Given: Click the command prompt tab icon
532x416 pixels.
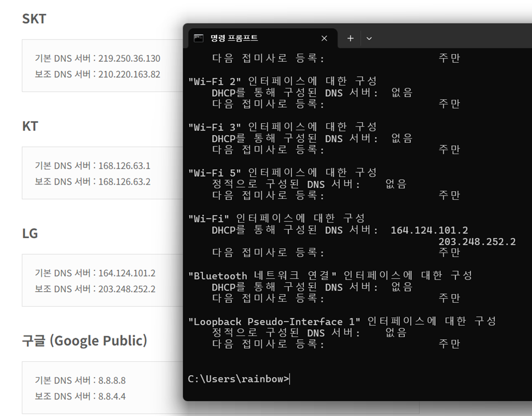Looking at the screenshot, I should (198, 38).
